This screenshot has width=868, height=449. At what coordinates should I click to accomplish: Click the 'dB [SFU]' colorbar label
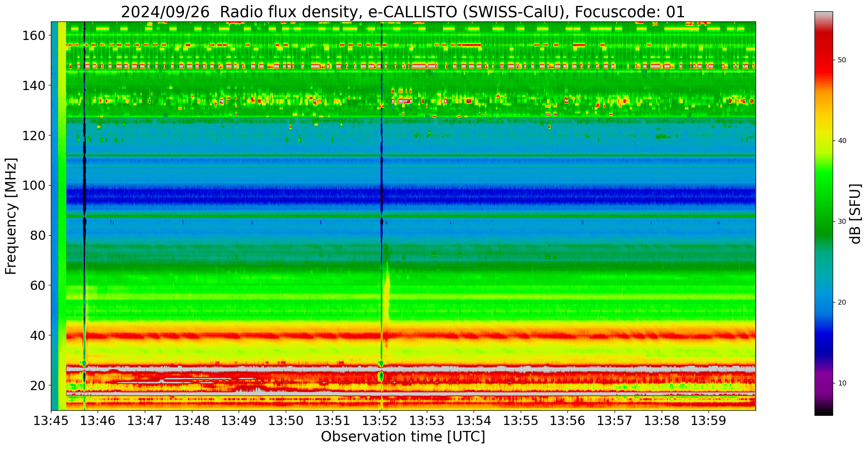[x=855, y=214]
